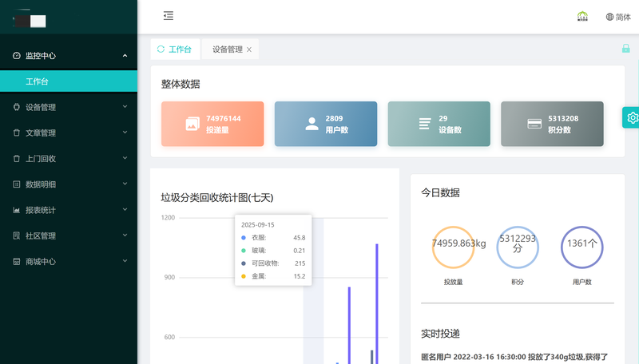Viewport: 639px width, 364px height.
Task: Click the 2809 用户数 value
Action: click(334, 118)
